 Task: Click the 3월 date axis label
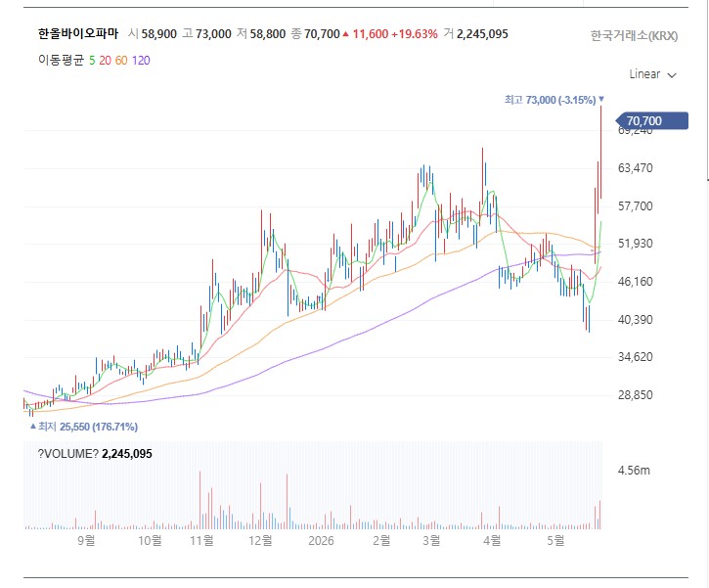point(431,540)
